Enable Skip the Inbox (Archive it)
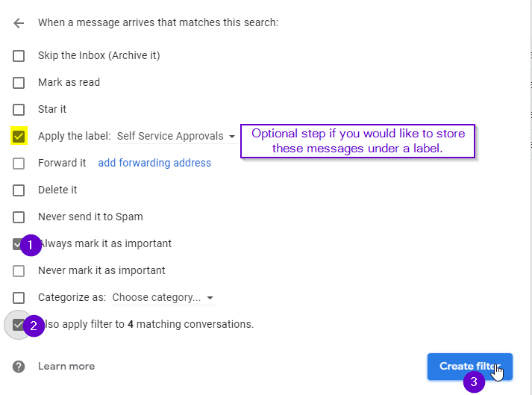 coord(19,56)
